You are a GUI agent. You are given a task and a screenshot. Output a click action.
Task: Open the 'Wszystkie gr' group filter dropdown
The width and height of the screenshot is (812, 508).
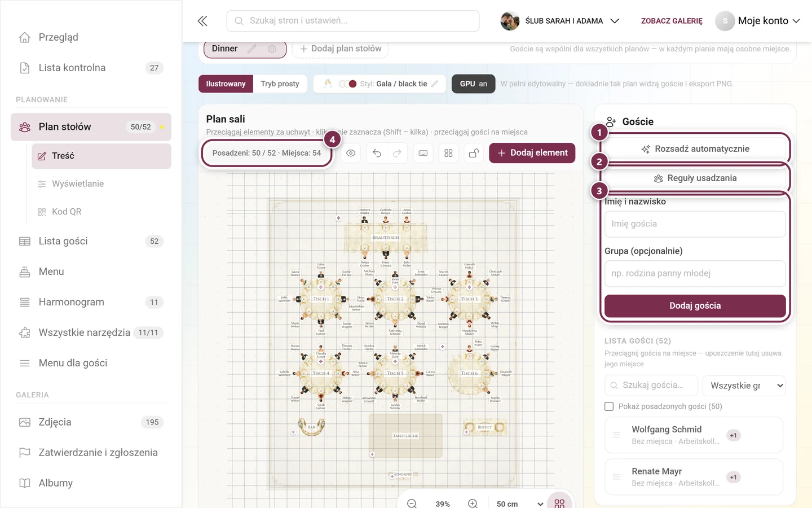click(744, 386)
